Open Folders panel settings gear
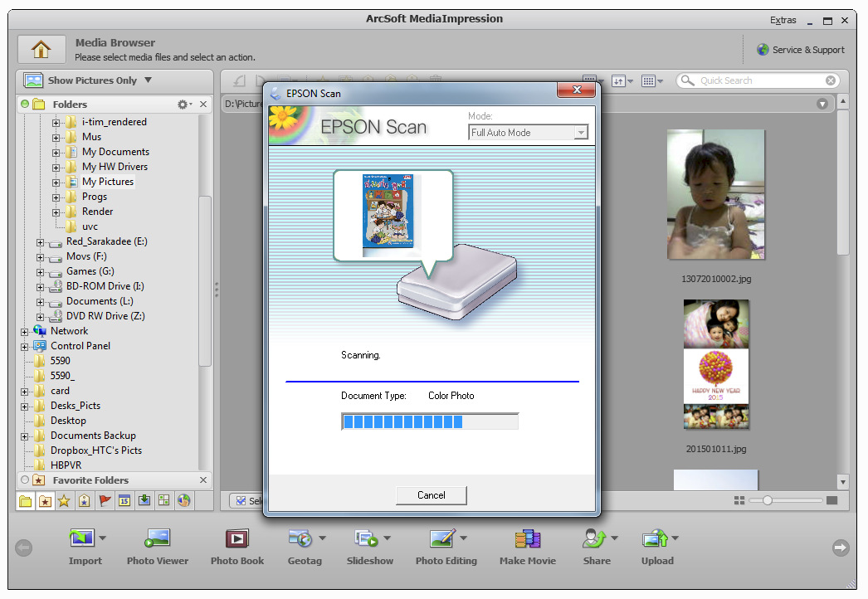The image size is (868, 599). click(183, 104)
